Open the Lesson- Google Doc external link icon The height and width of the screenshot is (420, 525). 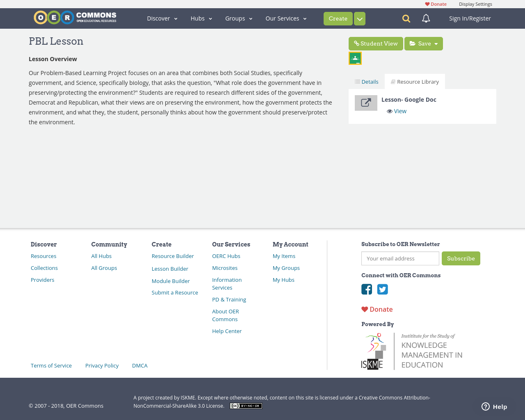tap(366, 103)
